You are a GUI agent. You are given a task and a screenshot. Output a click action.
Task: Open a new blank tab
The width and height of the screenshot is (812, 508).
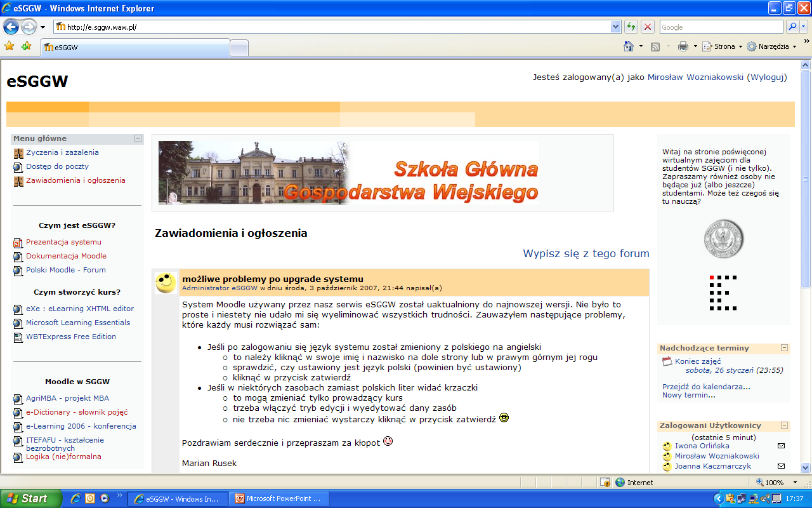[239, 48]
